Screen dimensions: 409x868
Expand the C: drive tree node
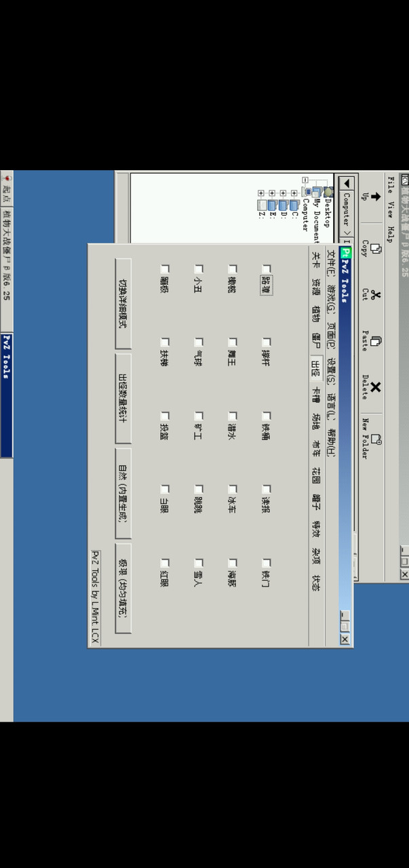[x=294, y=193]
